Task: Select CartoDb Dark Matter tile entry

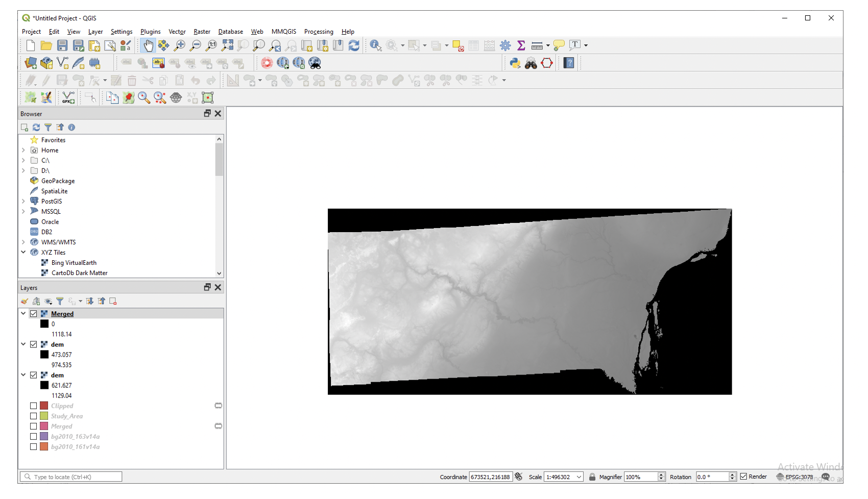Action: 79,273
